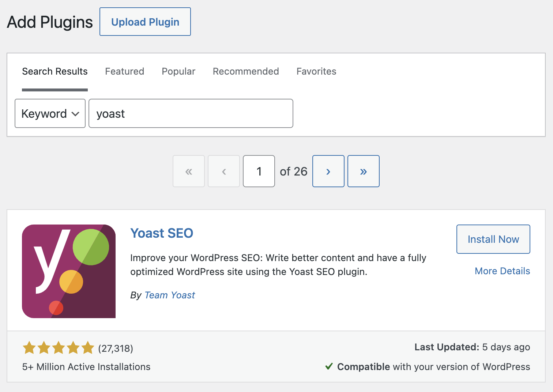Open More Details for Yoast SEO
Screen dimensions: 553x392
tap(502, 271)
